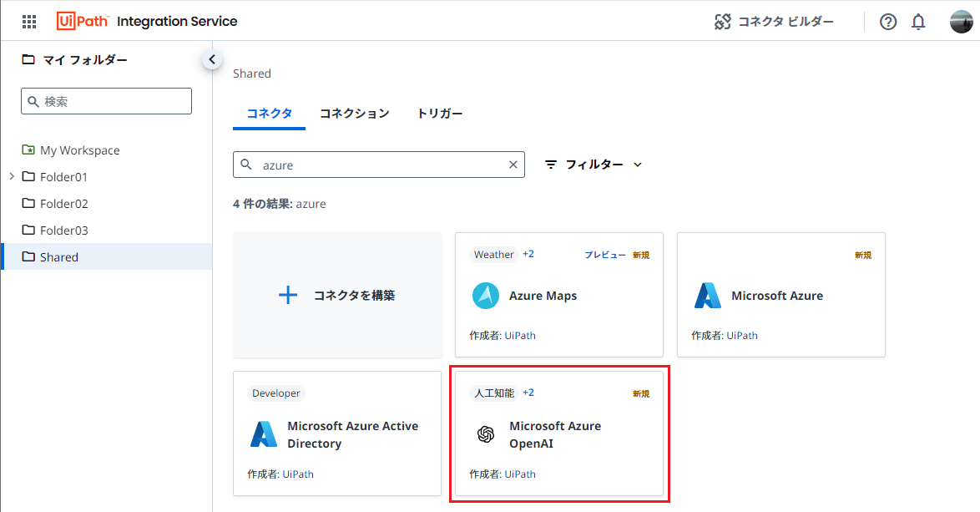Click the Azure Active Directory logo icon
980x512 pixels.
(x=264, y=434)
